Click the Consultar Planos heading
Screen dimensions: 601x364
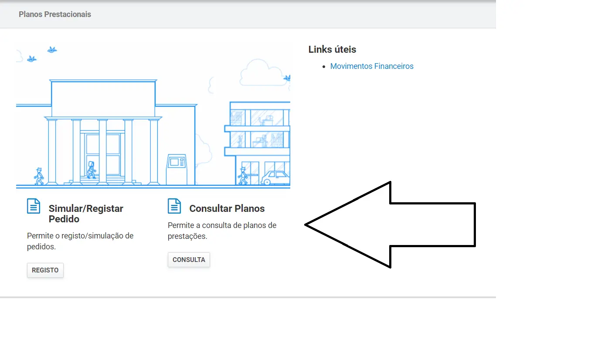click(x=227, y=209)
